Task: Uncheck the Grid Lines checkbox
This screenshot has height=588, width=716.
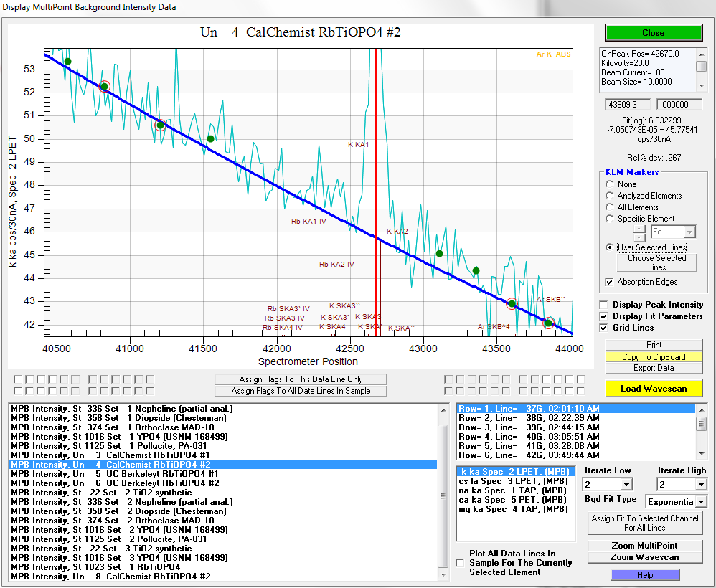Action: coord(604,328)
